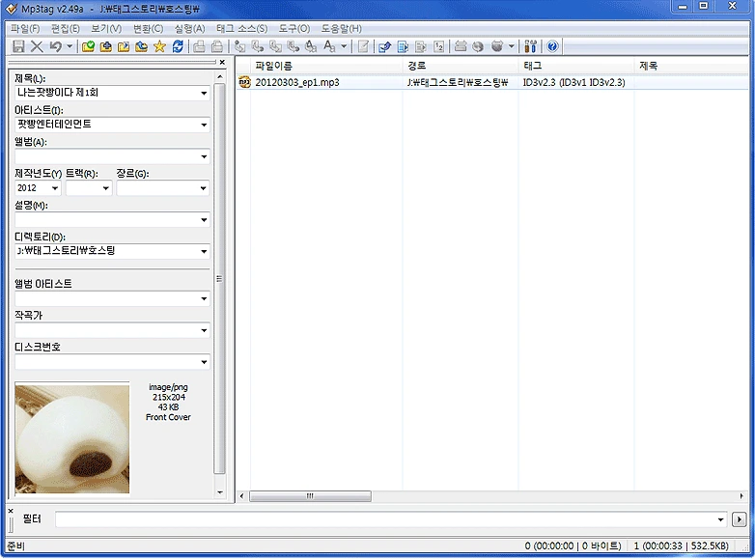Click the Filename to Tag converter icon
The image size is (755, 560).
258,46
